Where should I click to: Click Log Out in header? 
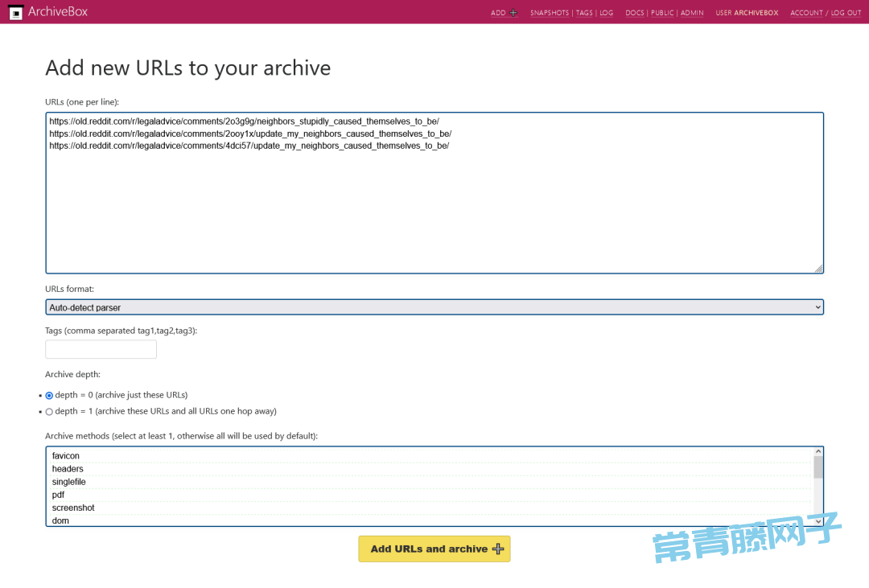tap(846, 13)
